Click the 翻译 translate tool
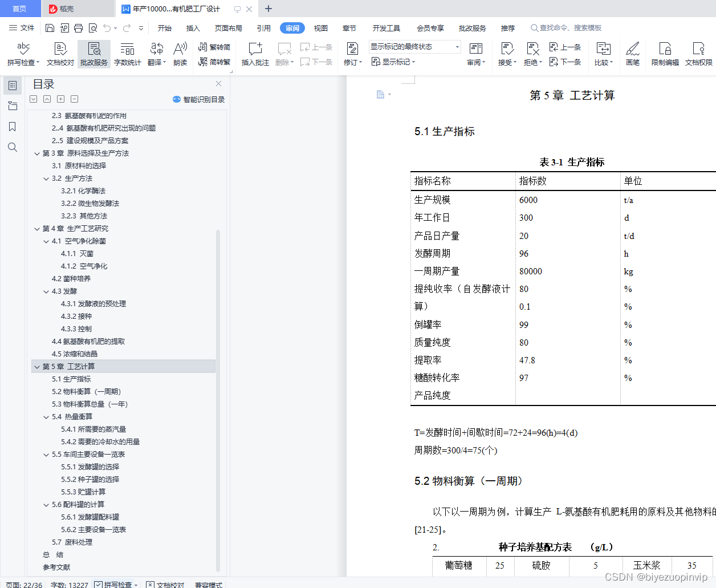Screen dimensions: 716x588 point(156,54)
